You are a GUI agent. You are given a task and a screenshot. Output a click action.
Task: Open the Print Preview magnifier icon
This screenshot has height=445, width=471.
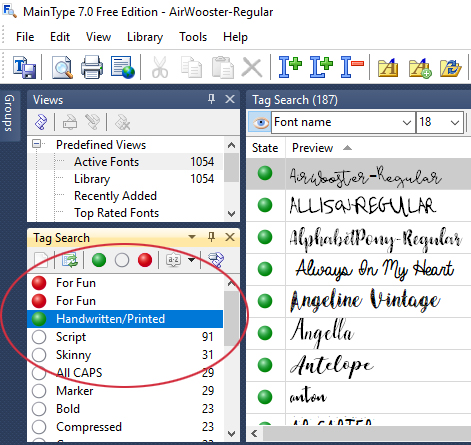[x=62, y=67]
